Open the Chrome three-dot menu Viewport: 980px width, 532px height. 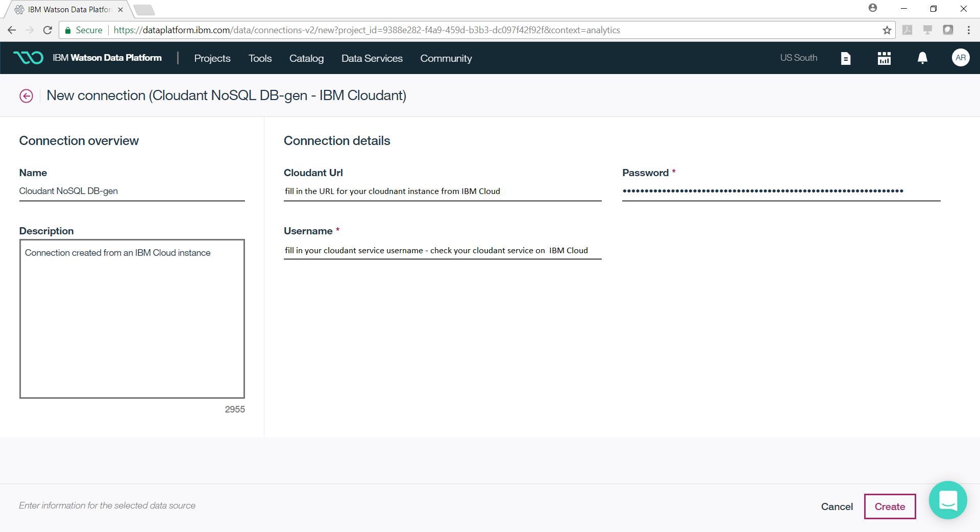tap(968, 30)
